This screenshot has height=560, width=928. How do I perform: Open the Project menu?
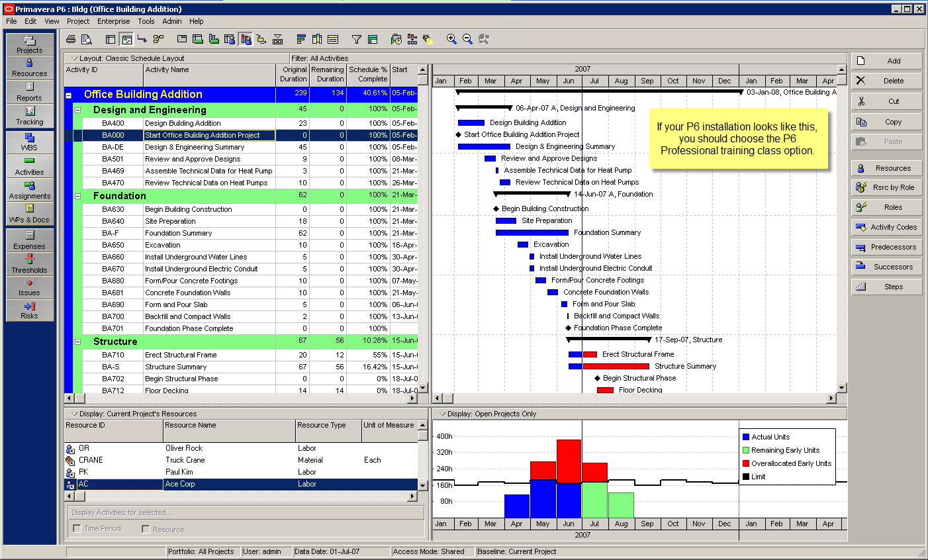pyautogui.click(x=78, y=21)
